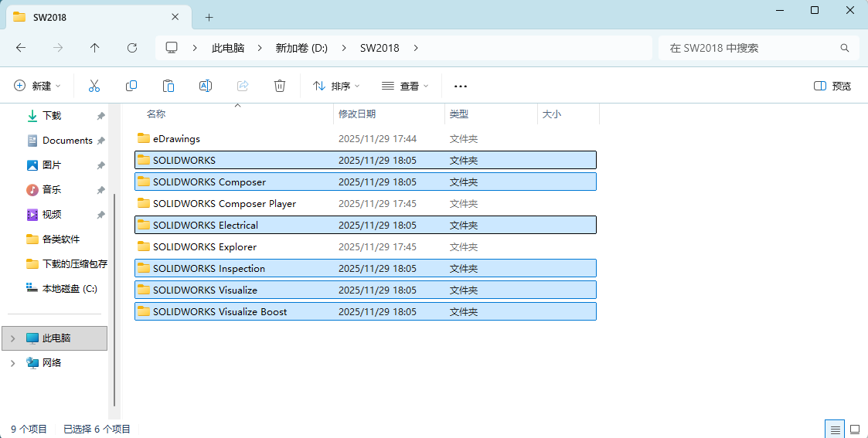This screenshot has width=868, height=438.
Task: Sort by 名称 column header
Action: (x=156, y=114)
